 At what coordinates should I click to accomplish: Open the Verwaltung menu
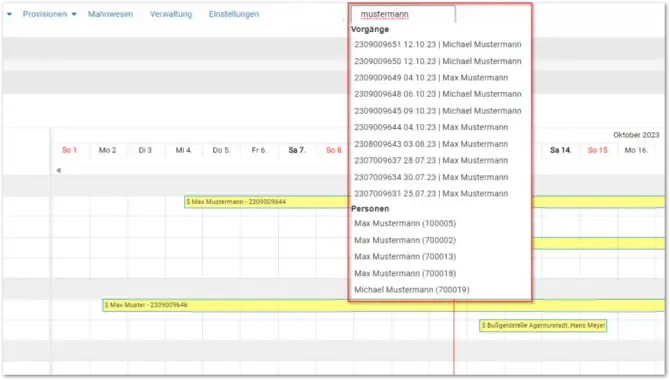[x=171, y=14]
